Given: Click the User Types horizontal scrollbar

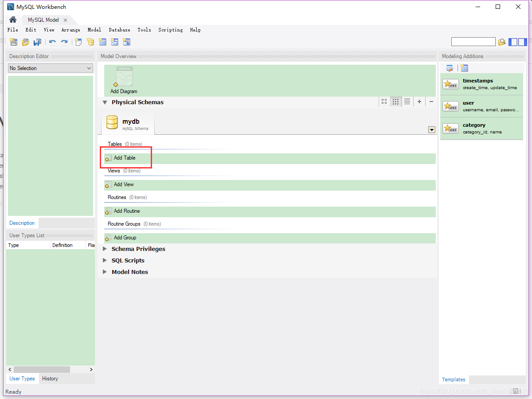Looking at the screenshot, I should click(x=42, y=369).
